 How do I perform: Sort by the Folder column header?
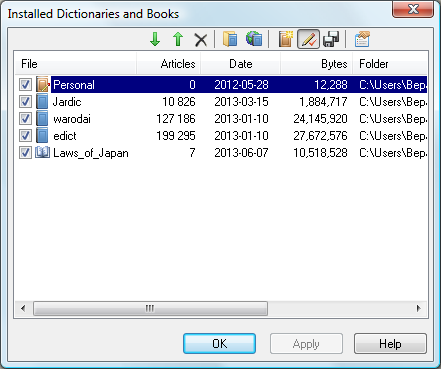[x=390, y=64]
